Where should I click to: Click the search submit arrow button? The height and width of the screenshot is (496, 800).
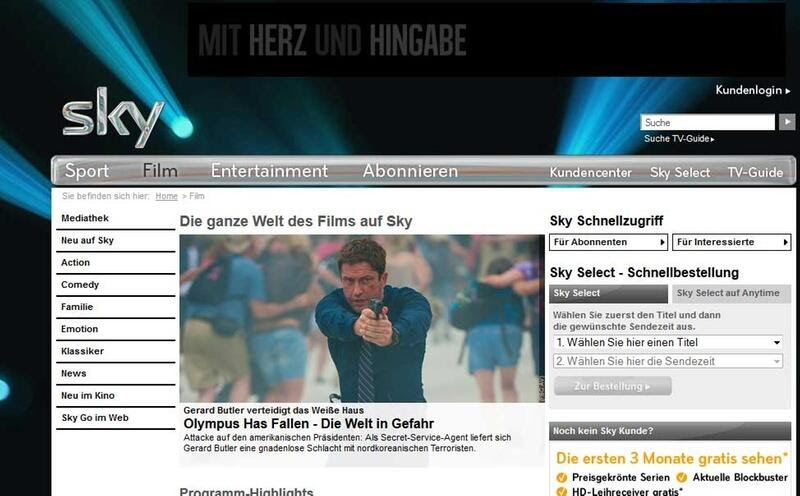(x=786, y=122)
